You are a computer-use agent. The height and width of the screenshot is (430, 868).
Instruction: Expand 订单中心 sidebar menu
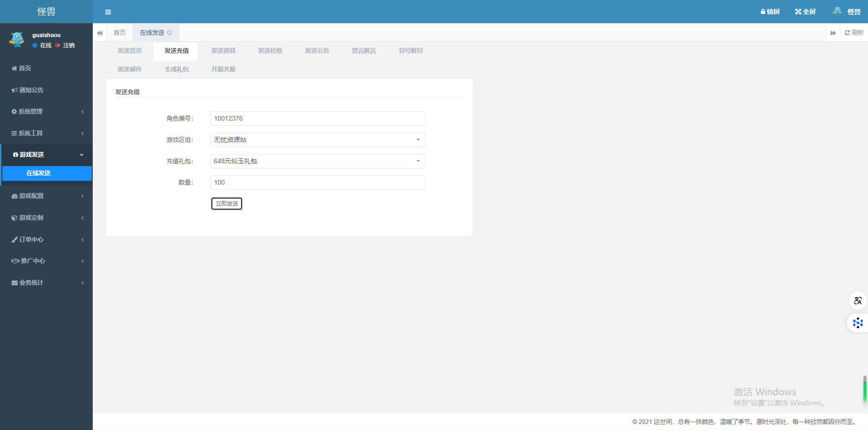tap(46, 239)
